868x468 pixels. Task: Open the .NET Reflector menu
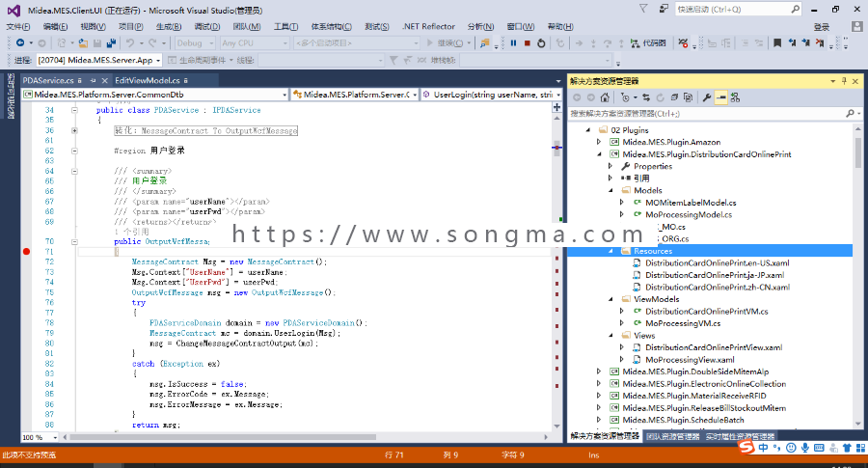point(428,27)
